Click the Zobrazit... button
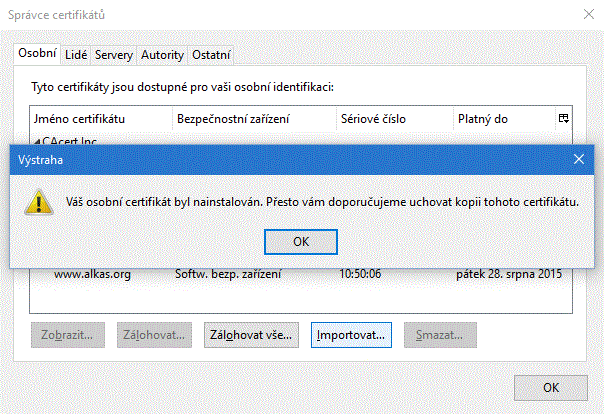The width and height of the screenshot is (604, 414). [x=69, y=334]
